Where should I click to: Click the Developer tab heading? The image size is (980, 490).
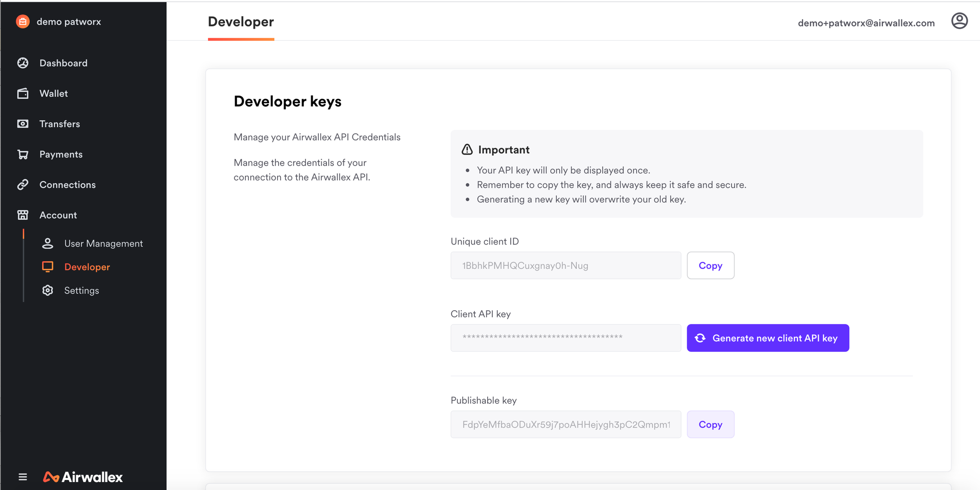[241, 22]
